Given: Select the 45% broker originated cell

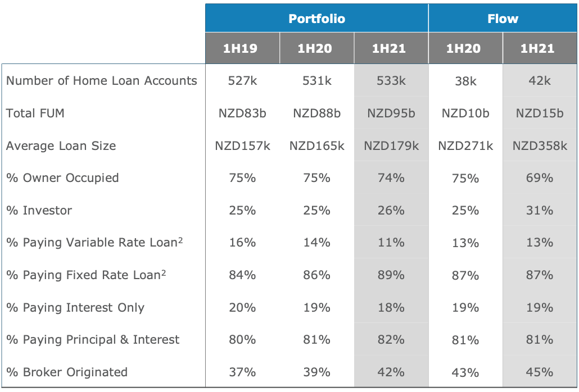Looking at the screenshot, I should point(540,372).
